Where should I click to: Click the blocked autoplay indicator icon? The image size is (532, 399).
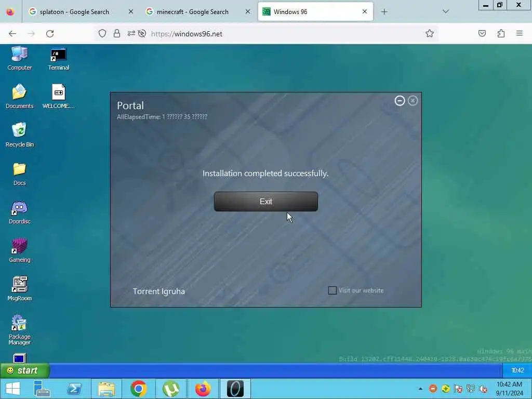coord(142,34)
